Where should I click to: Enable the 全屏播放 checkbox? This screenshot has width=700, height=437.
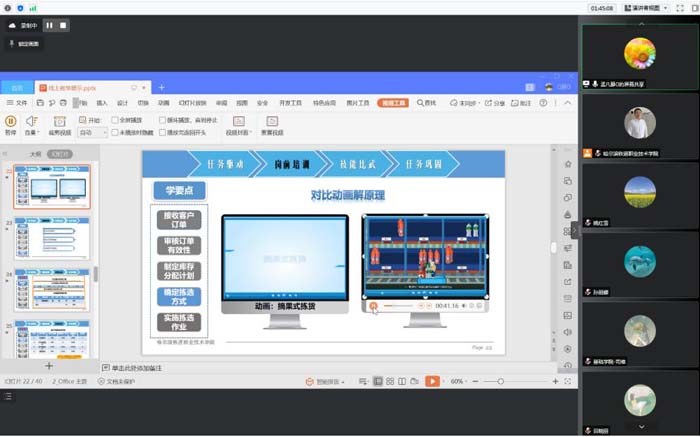coord(115,120)
